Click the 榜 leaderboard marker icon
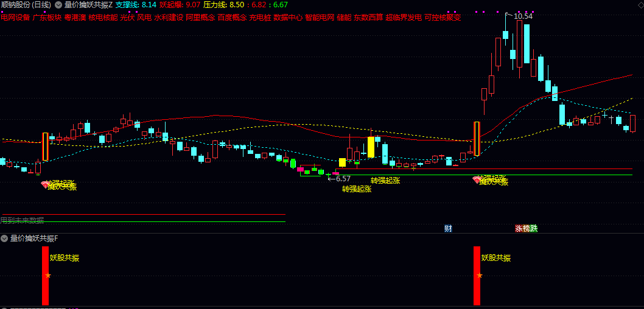Viewport: 644px width, 309px height. (526, 229)
